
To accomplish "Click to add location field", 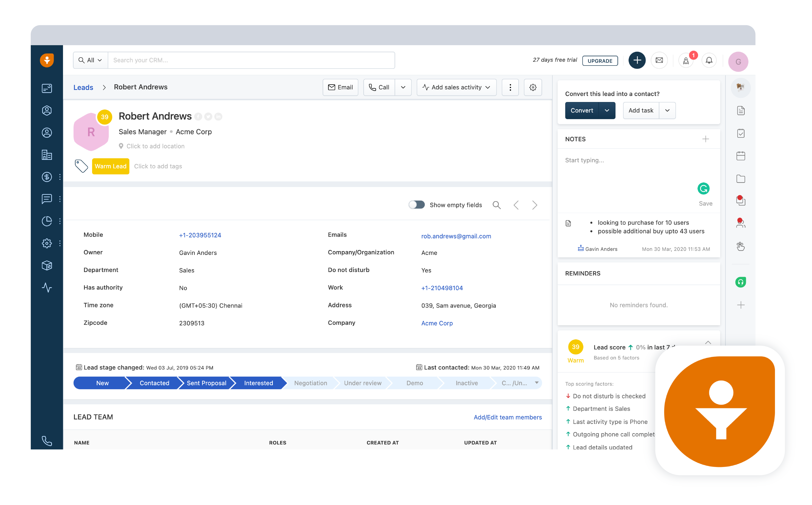I will point(155,146).
